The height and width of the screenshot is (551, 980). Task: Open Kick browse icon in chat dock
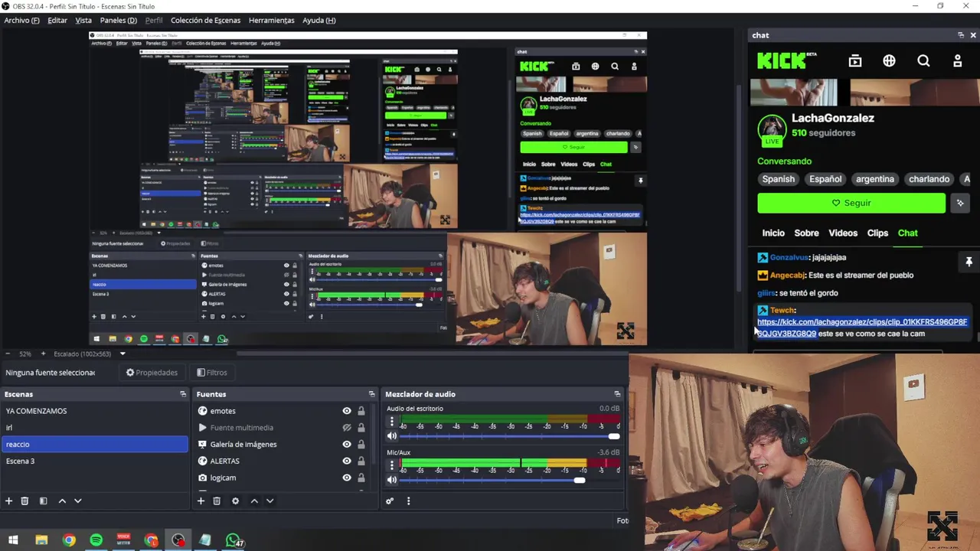click(855, 60)
